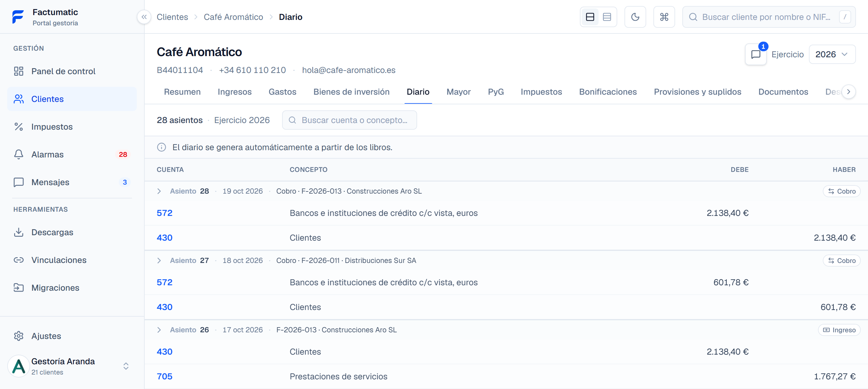Switch to compact density view

607,17
